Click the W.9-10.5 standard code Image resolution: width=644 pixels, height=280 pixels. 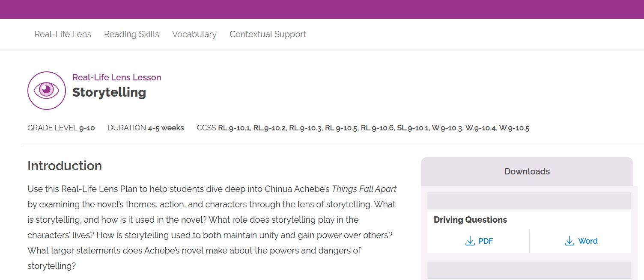point(514,128)
